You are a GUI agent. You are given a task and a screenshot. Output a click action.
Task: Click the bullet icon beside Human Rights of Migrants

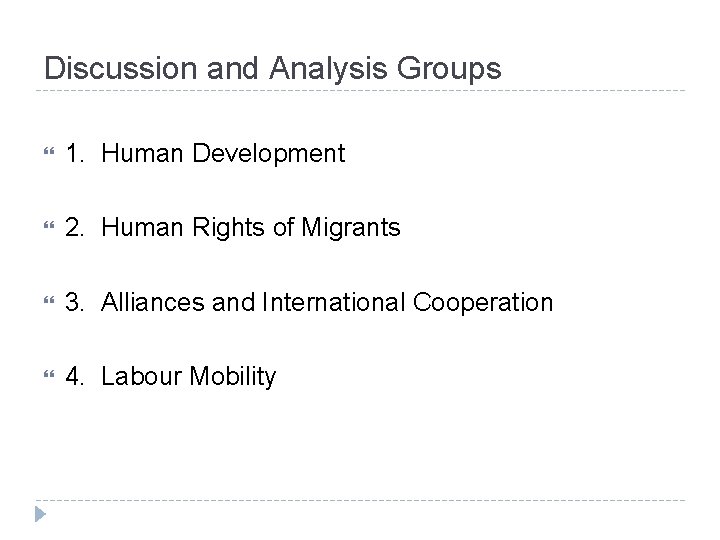[x=47, y=228]
